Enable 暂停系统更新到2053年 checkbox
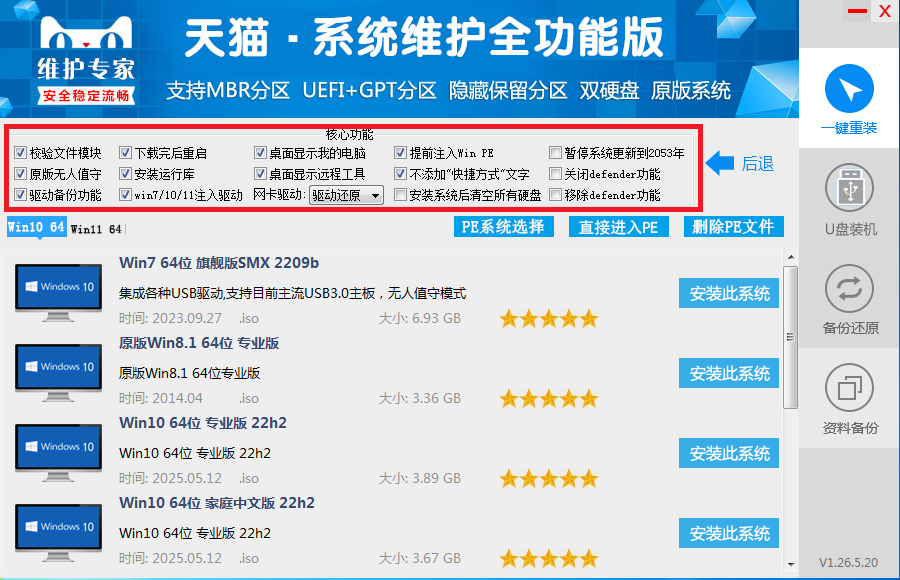Screen dimensions: 900x580 pos(555,153)
